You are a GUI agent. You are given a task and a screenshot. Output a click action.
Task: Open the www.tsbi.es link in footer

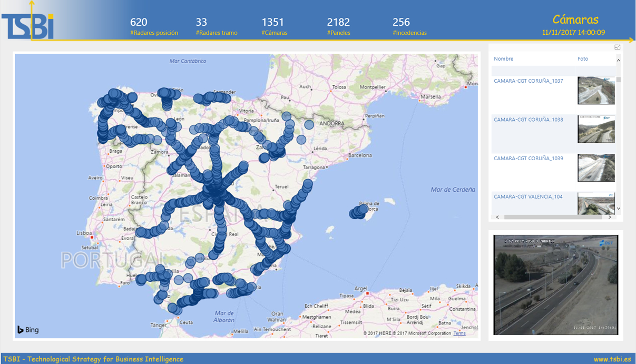point(612,359)
